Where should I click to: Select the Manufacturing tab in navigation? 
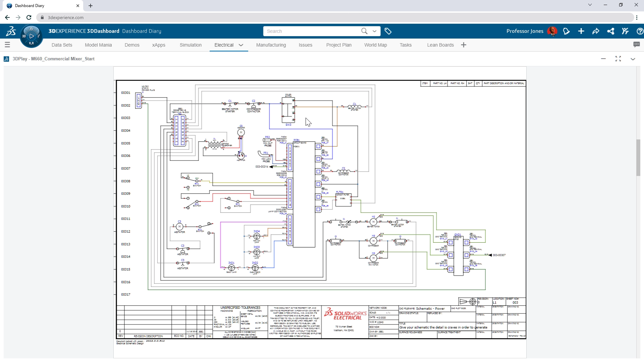tap(271, 45)
